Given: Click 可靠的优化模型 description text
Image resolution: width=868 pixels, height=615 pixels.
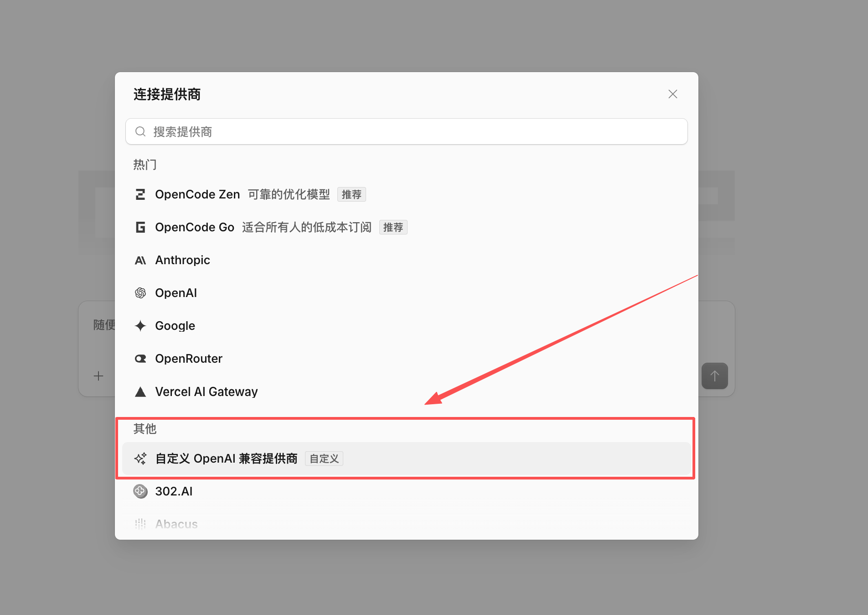Looking at the screenshot, I should click(x=289, y=194).
